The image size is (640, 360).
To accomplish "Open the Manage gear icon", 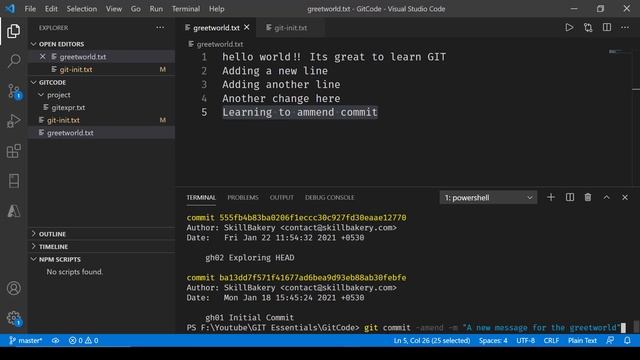I will point(13,318).
